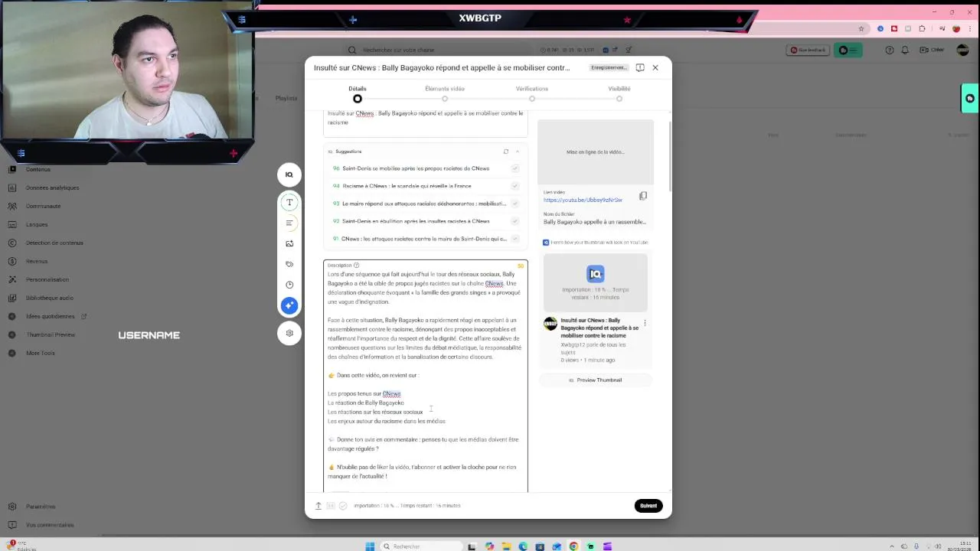Click the Créer button in Studio header

coord(933,50)
